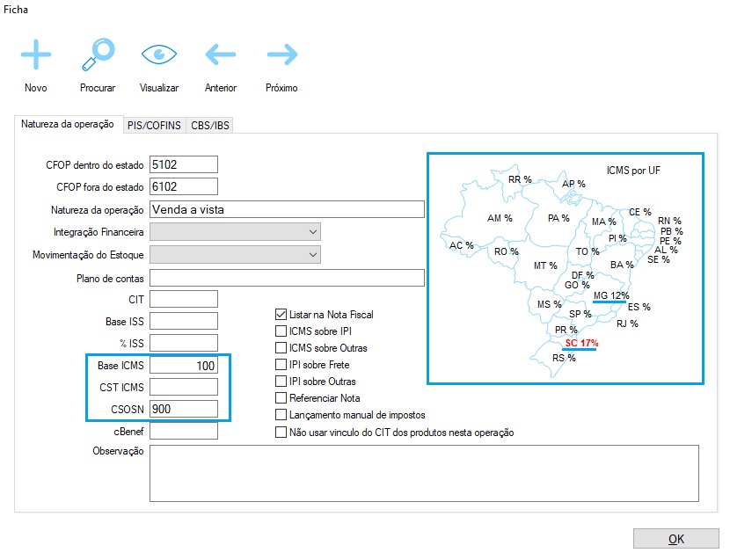Select SC 17% on the map
The height and width of the screenshot is (560, 730).
click(x=581, y=343)
